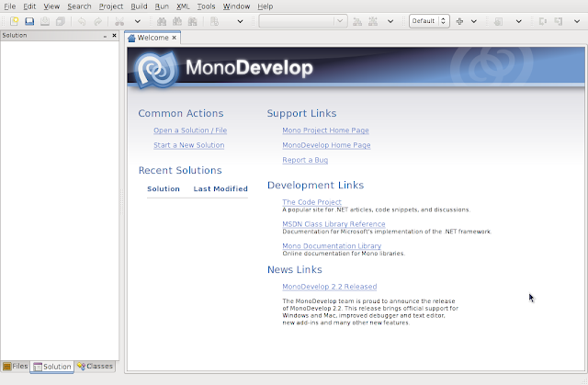Click the Cut scissors icon
The image size is (588, 385).
coord(119,21)
